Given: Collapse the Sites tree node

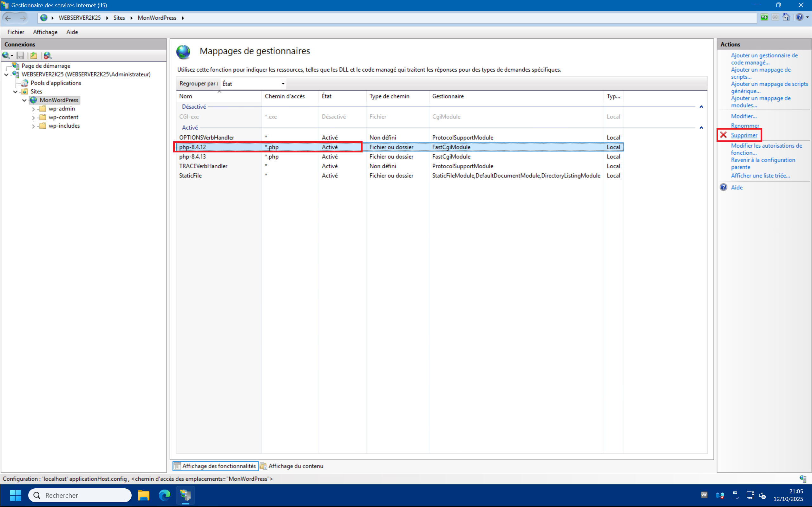Looking at the screenshot, I should click(16, 92).
